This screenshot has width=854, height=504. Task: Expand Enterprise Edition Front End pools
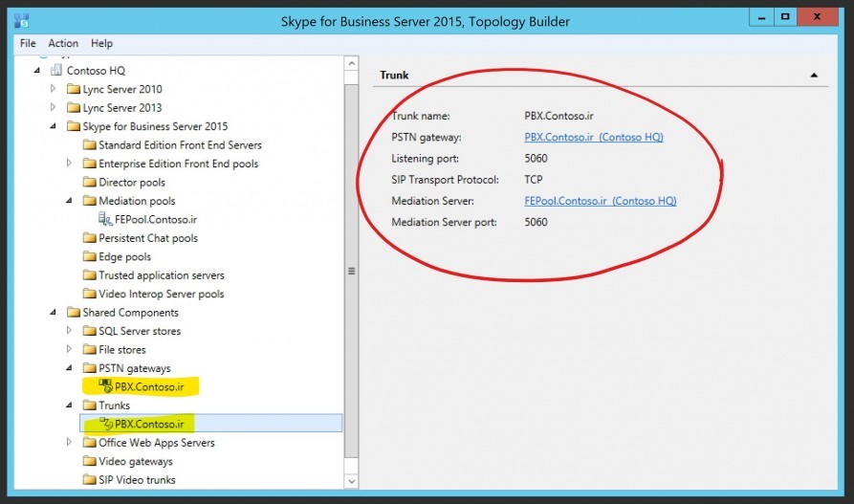click(x=69, y=163)
